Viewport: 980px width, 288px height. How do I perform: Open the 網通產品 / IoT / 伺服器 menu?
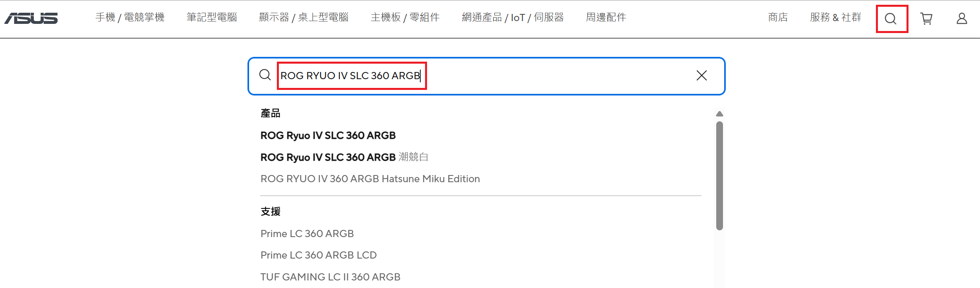click(513, 18)
